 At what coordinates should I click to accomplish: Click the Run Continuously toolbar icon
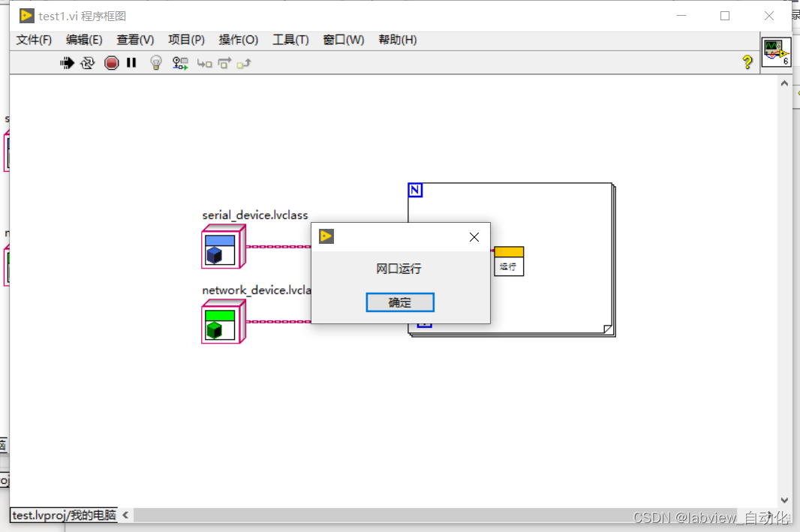[88, 63]
